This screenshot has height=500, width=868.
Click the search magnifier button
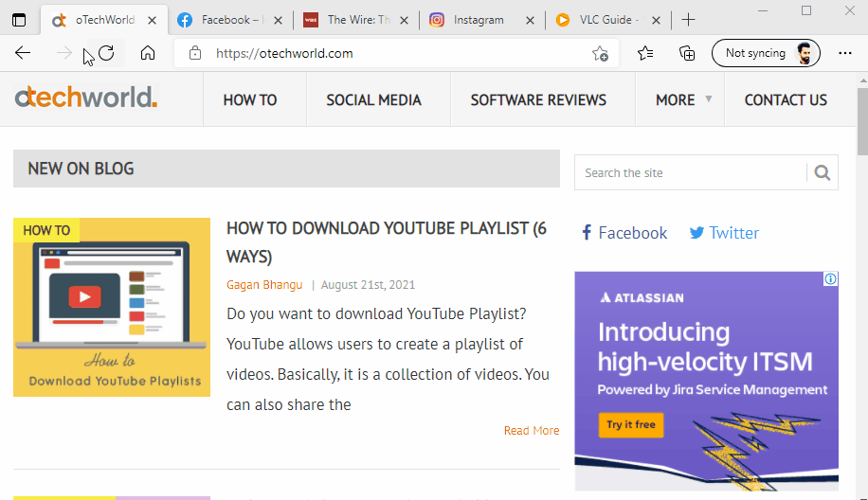[x=823, y=172]
